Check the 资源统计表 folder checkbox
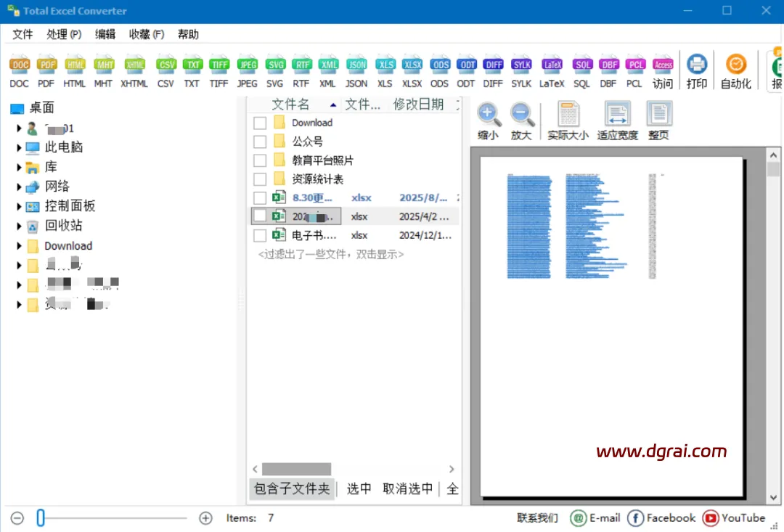Screen dimensions: 784x532 tap(260, 179)
